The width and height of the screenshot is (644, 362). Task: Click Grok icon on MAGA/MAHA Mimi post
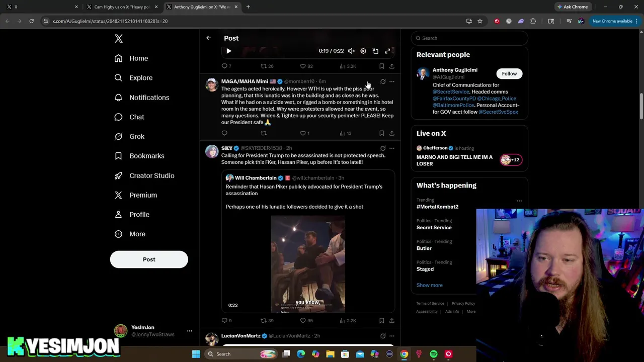383,81
